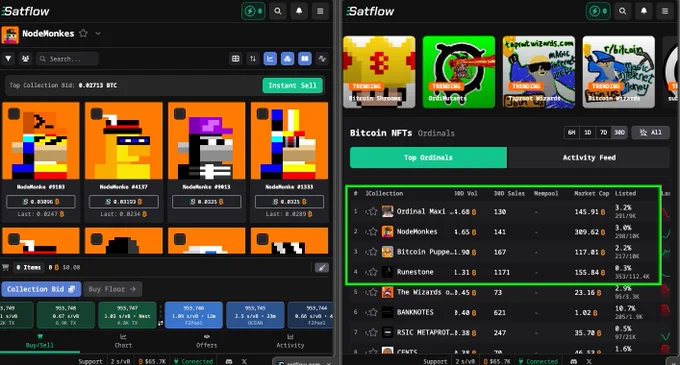Switch to grid layout view icon
The image size is (680, 365).
click(x=235, y=59)
